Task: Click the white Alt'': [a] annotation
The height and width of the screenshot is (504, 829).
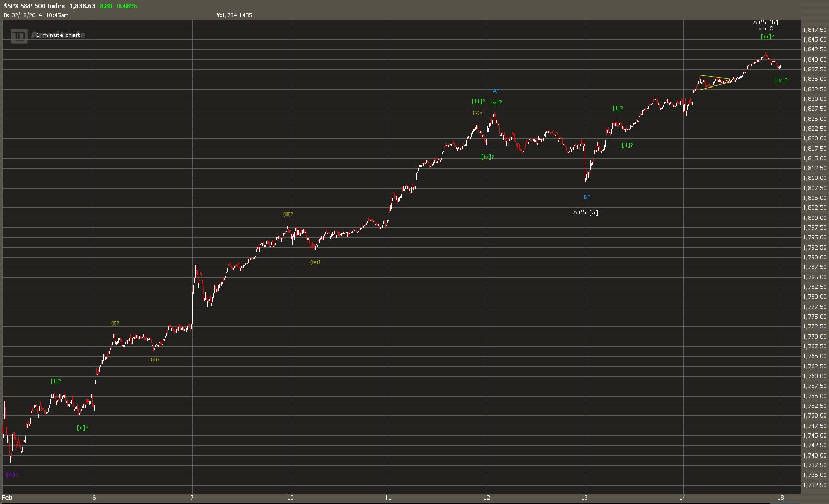Action: pyautogui.click(x=586, y=213)
